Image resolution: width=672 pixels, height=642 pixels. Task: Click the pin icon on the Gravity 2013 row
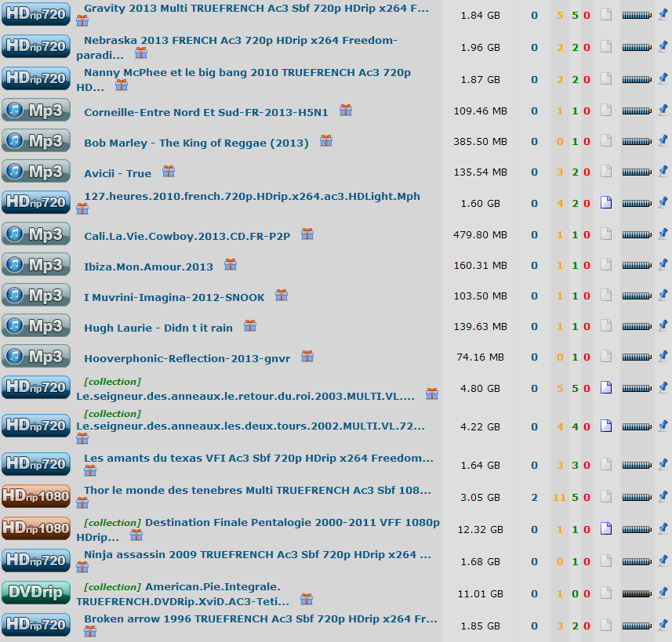pyautogui.click(x=663, y=15)
